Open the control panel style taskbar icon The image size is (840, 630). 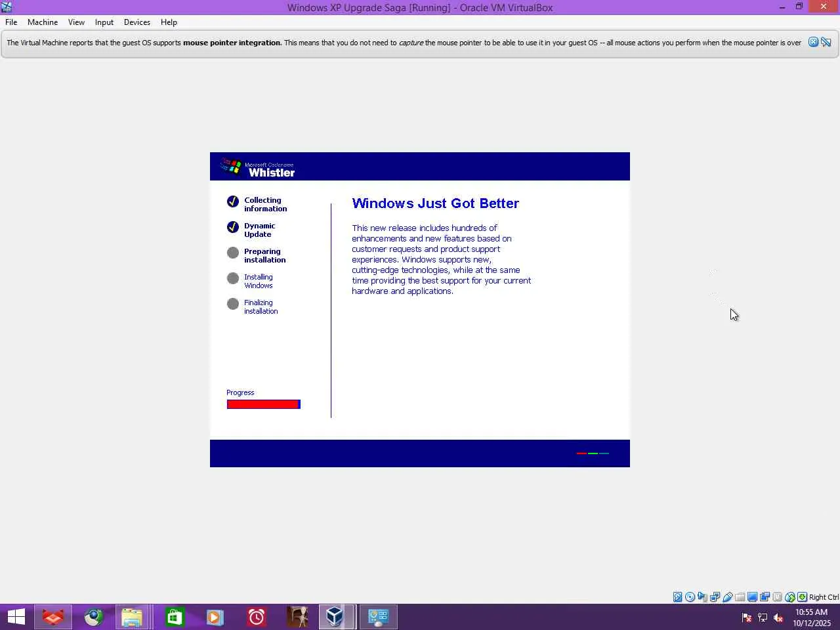pyautogui.click(x=379, y=617)
